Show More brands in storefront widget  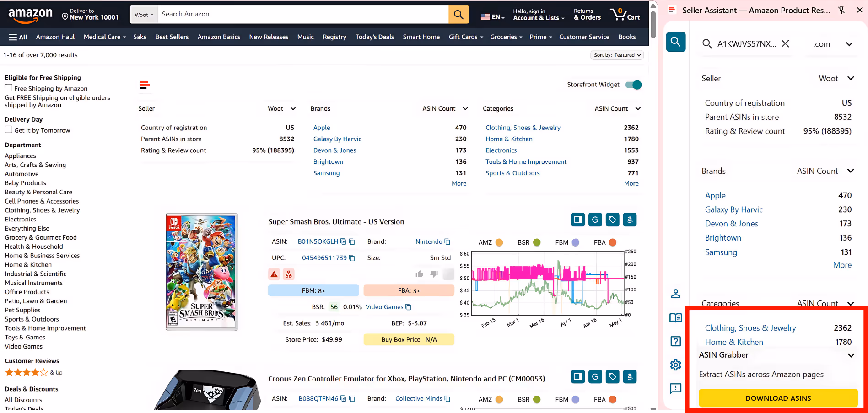pyautogui.click(x=459, y=183)
